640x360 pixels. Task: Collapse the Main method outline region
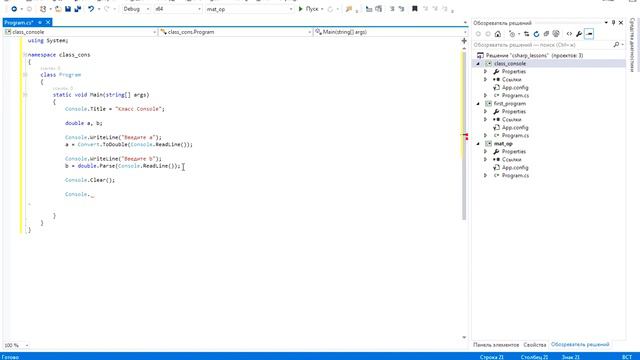click(x=25, y=95)
